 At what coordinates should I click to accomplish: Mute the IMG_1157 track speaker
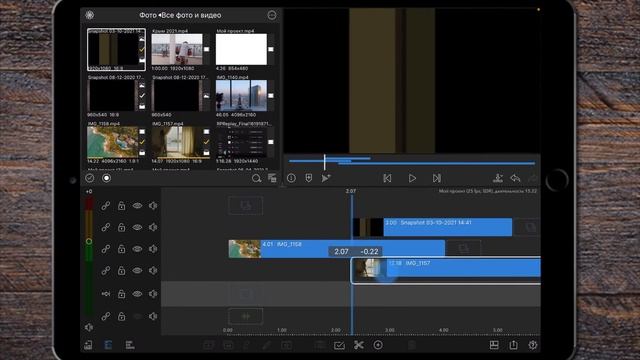(153, 270)
